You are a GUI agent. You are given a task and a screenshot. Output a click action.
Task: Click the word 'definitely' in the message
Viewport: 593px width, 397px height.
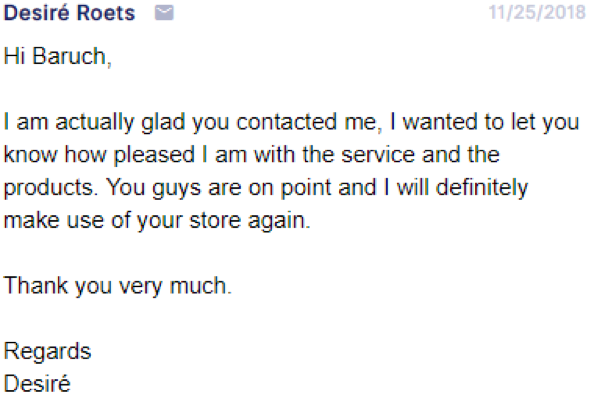[481, 189]
